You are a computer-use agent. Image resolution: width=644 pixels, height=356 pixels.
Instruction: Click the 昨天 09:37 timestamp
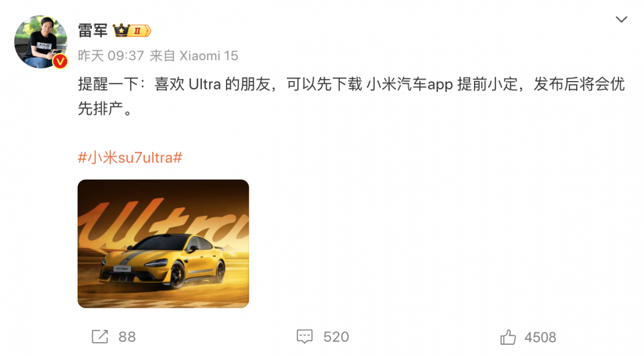click(x=111, y=56)
